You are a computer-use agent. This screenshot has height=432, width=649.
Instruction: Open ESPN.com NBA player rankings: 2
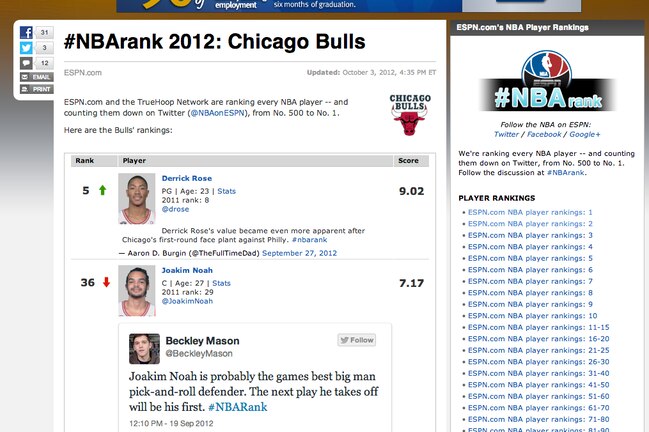click(530, 224)
